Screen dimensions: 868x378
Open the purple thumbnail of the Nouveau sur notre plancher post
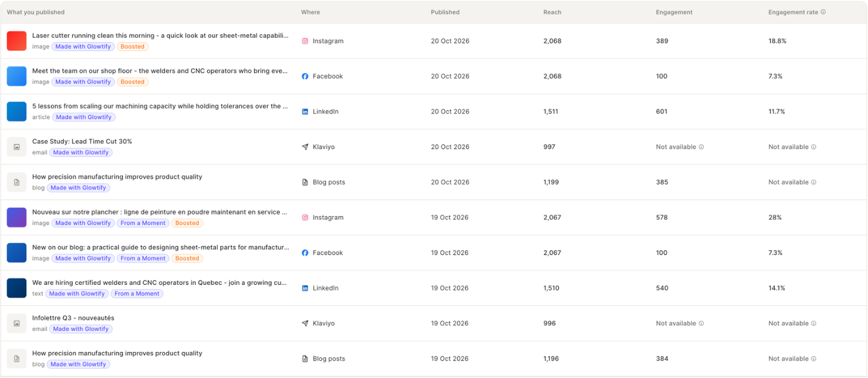click(17, 218)
